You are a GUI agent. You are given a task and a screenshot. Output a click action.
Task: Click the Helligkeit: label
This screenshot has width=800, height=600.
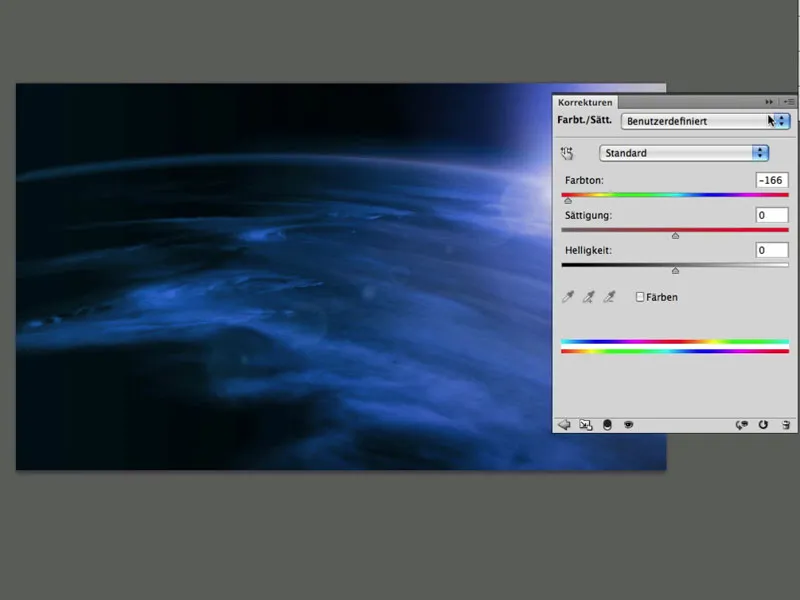588,251
